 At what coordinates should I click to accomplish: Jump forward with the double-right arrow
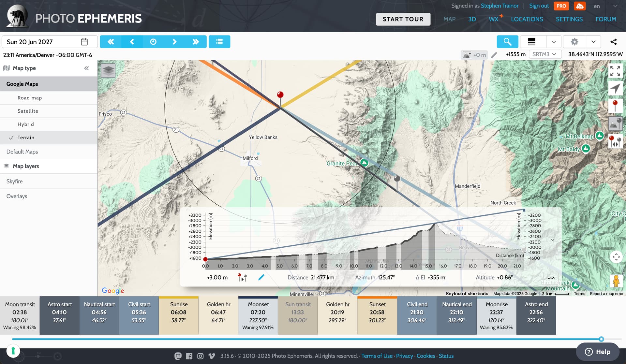(x=196, y=42)
